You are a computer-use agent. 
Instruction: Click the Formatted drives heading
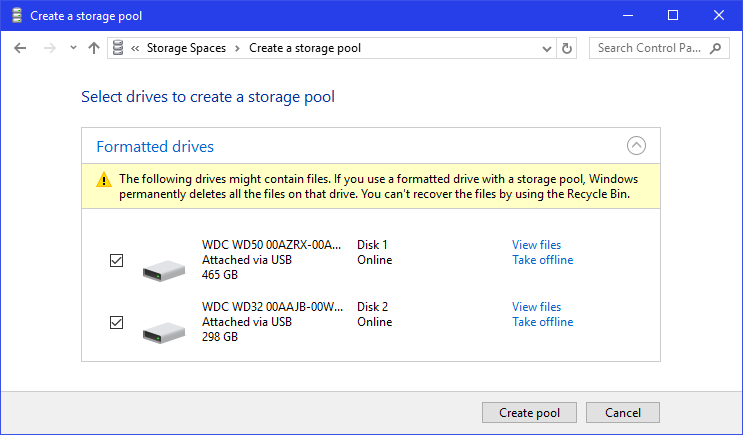coord(155,146)
